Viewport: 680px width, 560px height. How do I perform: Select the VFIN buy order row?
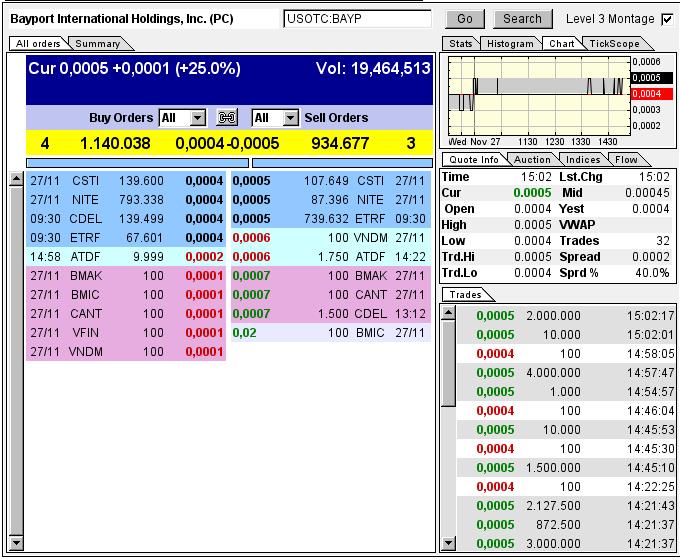pyautogui.click(x=126, y=333)
